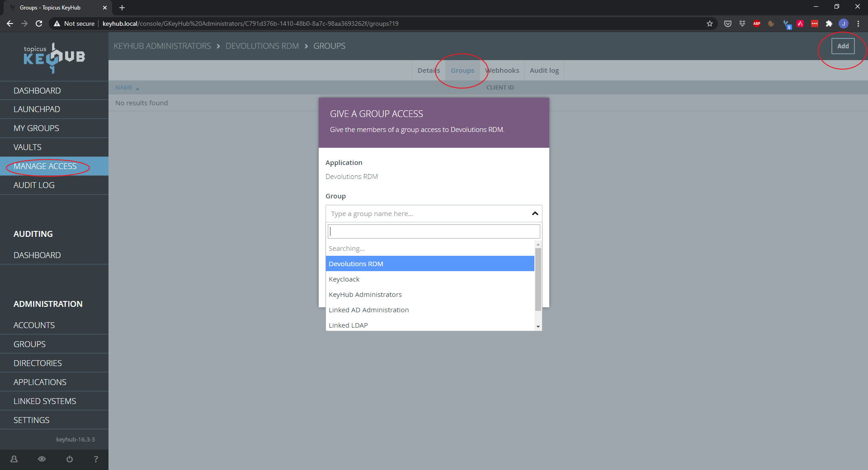Image resolution: width=868 pixels, height=470 pixels.
Task: Open the Dropbox extension icon
Action: pos(742,23)
